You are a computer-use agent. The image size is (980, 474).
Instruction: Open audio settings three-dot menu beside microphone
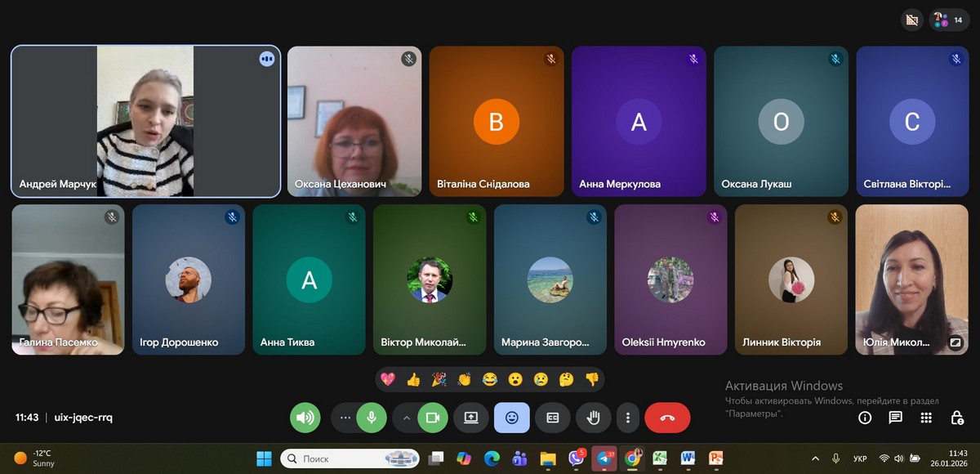click(345, 418)
